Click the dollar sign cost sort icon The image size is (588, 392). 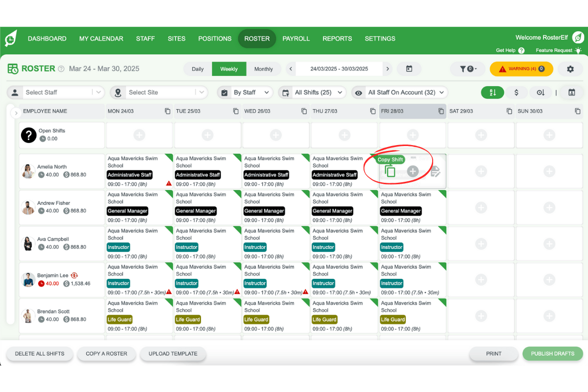tap(516, 92)
